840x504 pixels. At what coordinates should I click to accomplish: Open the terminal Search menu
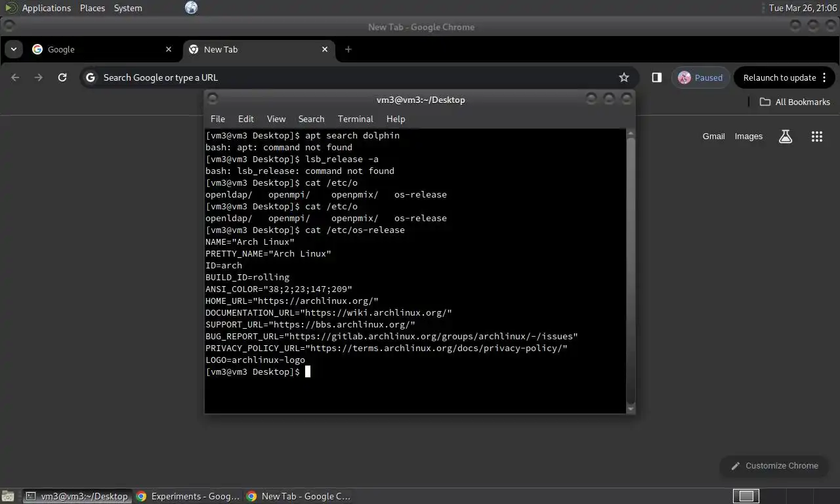(311, 119)
